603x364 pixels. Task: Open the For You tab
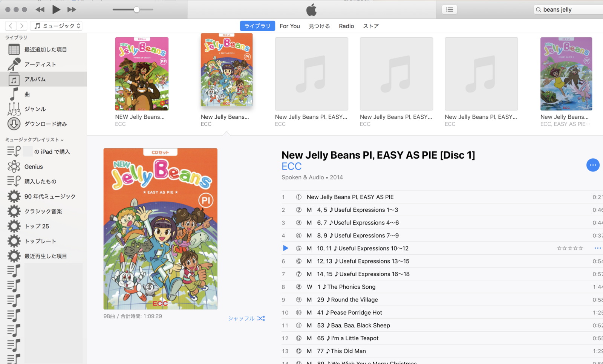point(290,26)
